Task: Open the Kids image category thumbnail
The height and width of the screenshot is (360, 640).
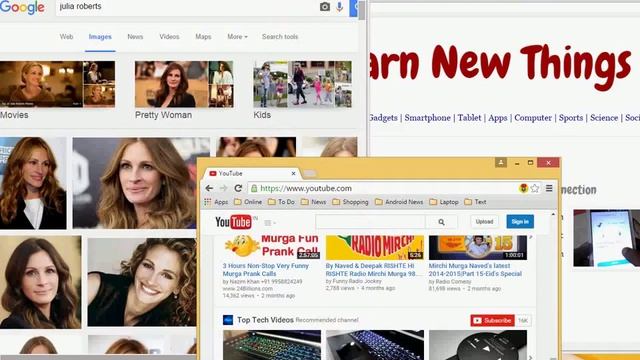Action: pyautogui.click(x=302, y=84)
